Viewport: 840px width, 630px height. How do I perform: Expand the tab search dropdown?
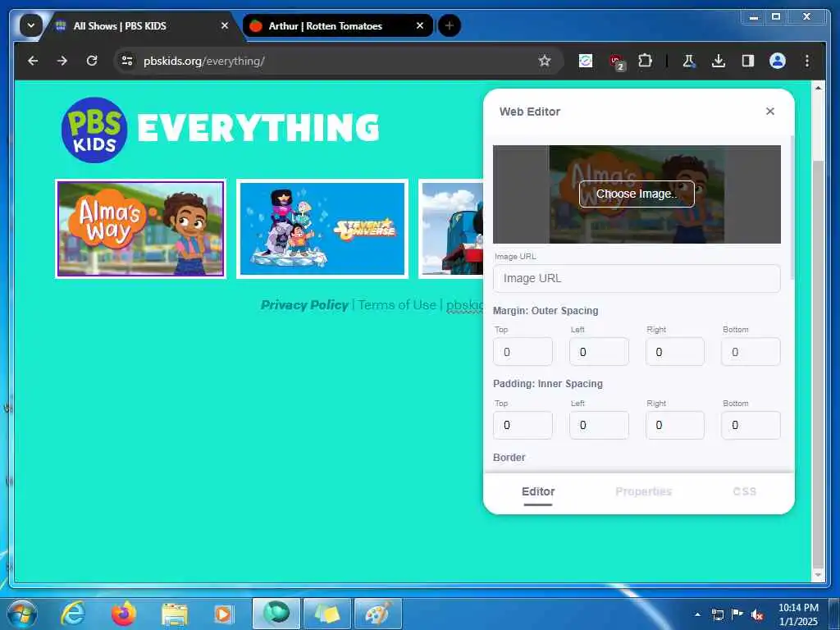tap(31, 25)
